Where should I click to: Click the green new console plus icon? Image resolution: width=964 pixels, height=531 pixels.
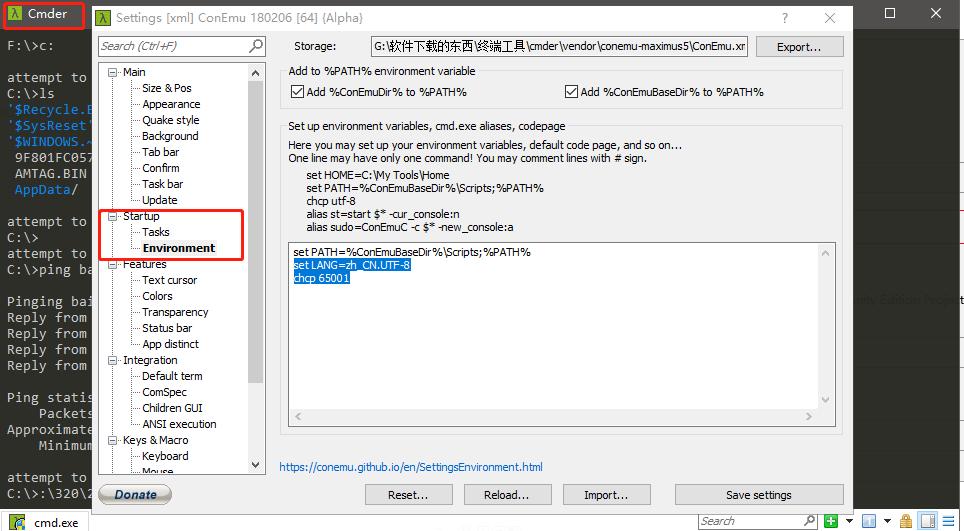831,521
